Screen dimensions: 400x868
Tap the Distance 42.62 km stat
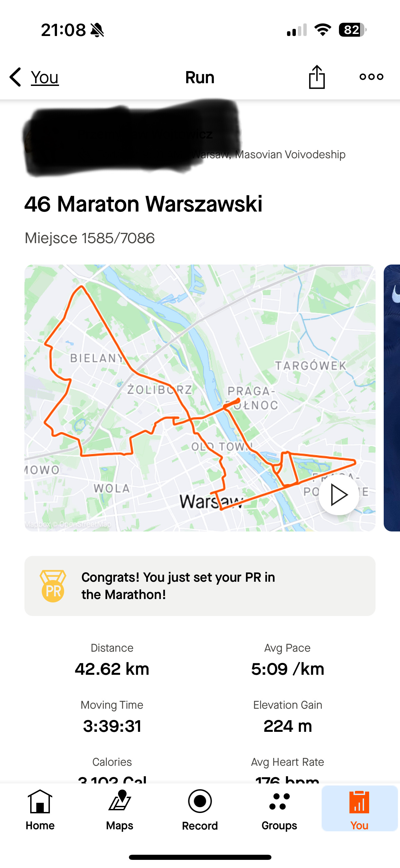[x=112, y=661]
